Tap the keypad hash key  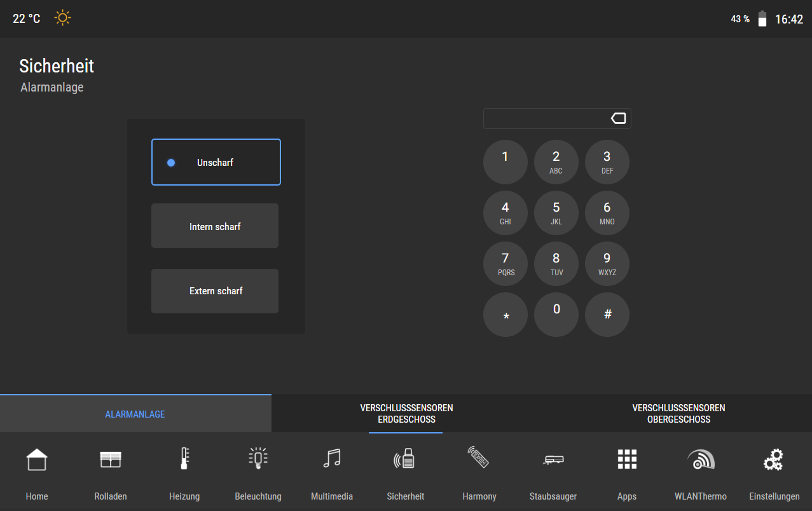[x=607, y=315]
